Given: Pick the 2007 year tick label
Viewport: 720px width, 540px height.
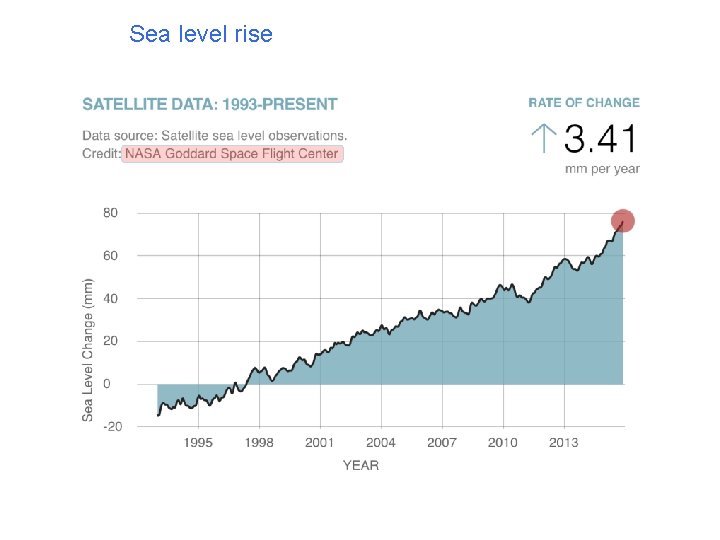Looking at the screenshot, I should (442, 442).
